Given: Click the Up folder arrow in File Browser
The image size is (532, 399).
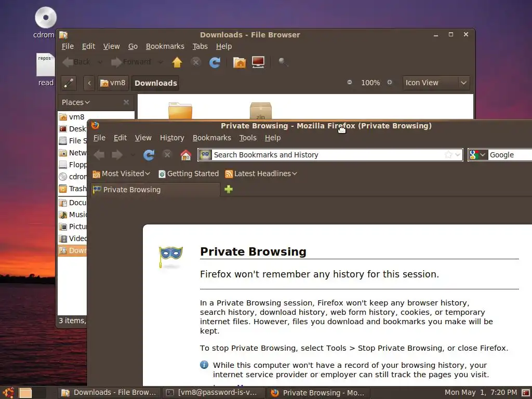Looking at the screenshot, I should click(177, 62).
